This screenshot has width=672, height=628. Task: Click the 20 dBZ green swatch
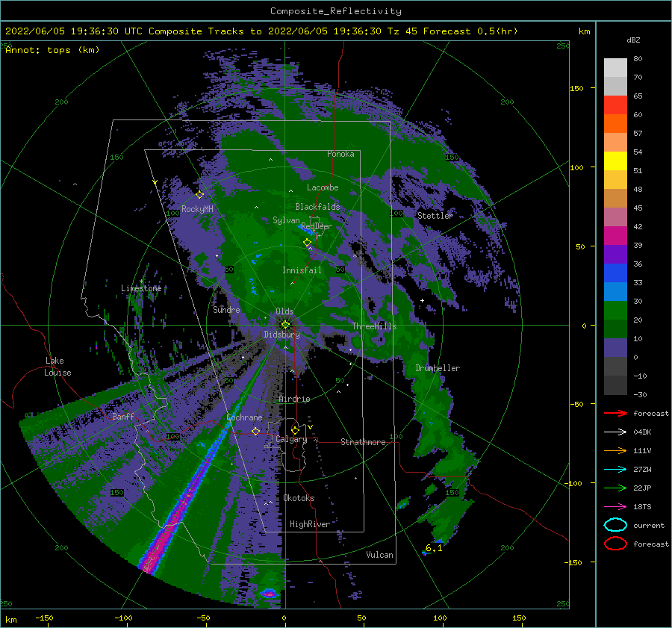[x=615, y=329]
